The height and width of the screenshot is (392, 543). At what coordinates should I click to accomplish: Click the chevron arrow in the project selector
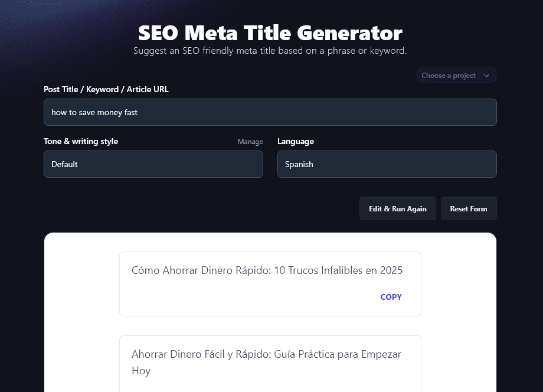(x=486, y=76)
